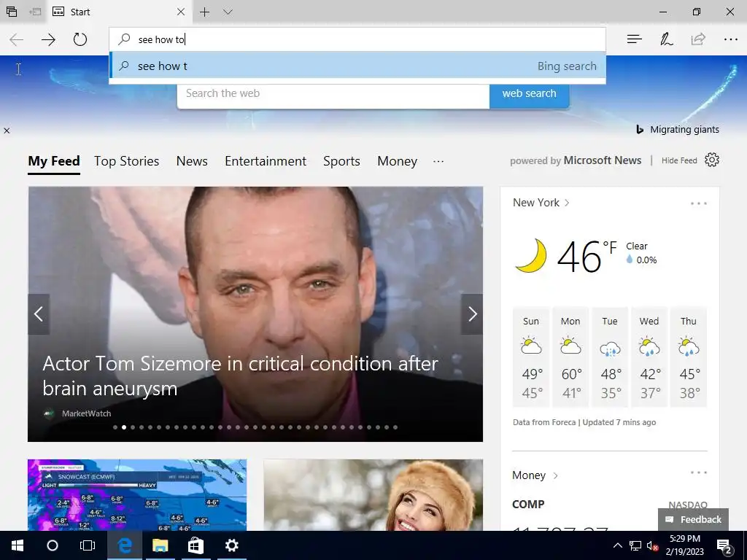Close the Start tab

tap(181, 12)
